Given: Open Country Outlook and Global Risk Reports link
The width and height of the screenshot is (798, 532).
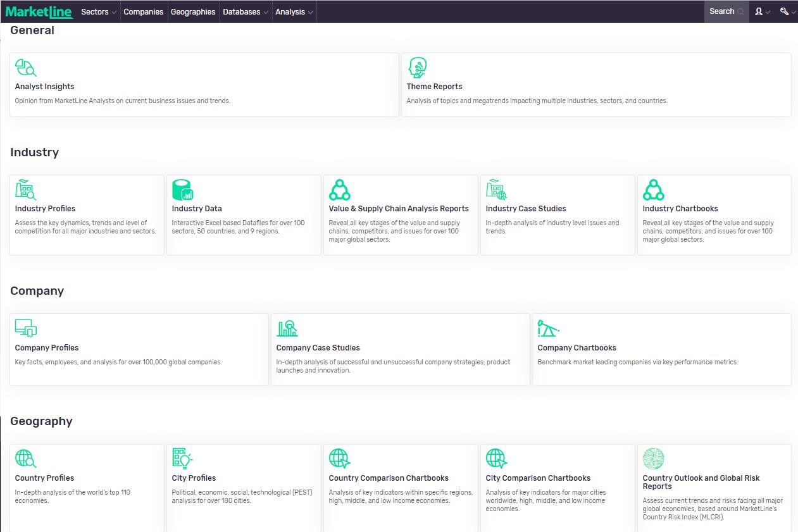Looking at the screenshot, I should coord(701,482).
